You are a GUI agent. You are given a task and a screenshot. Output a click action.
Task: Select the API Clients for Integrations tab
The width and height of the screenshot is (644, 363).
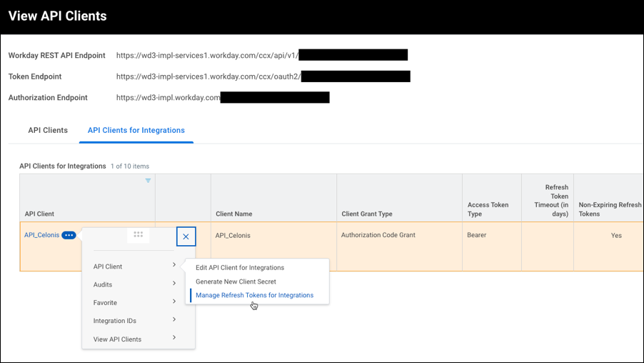(x=136, y=130)
